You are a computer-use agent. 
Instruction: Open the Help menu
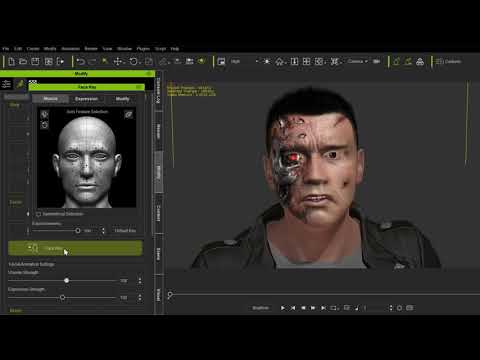point(175,49)
